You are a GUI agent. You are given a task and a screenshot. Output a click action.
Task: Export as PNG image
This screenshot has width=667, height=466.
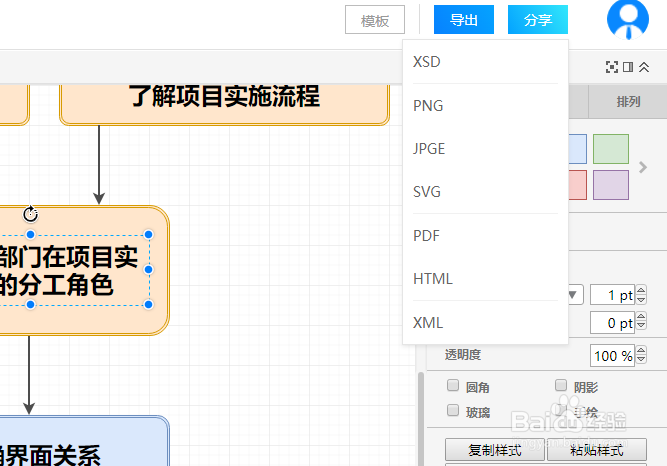(485, 106)
